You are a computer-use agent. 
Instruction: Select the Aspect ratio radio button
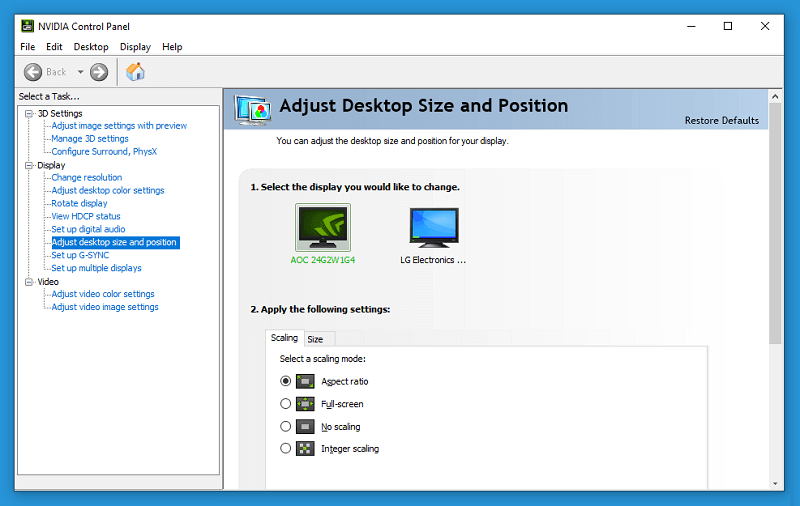tap(286, 381)
